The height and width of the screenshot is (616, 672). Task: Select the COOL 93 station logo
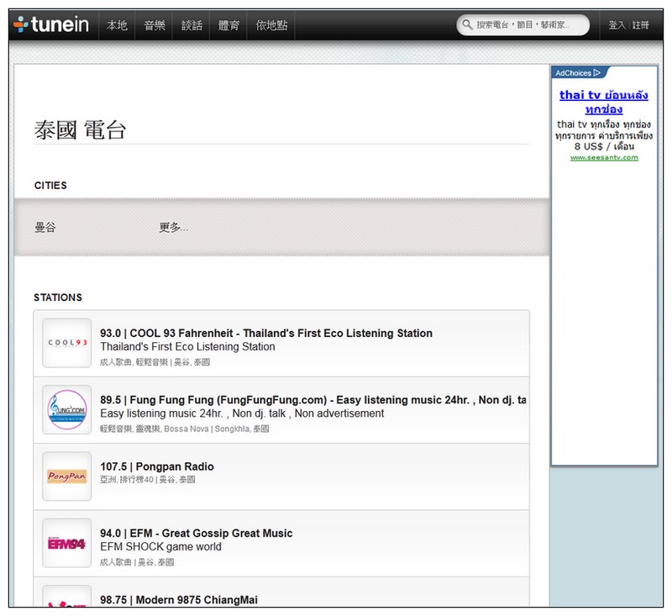tap(66, 342)
